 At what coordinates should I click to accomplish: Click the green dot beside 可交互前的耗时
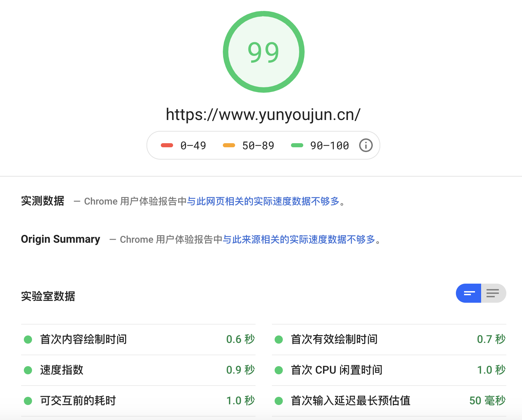(x=28, y=401)
